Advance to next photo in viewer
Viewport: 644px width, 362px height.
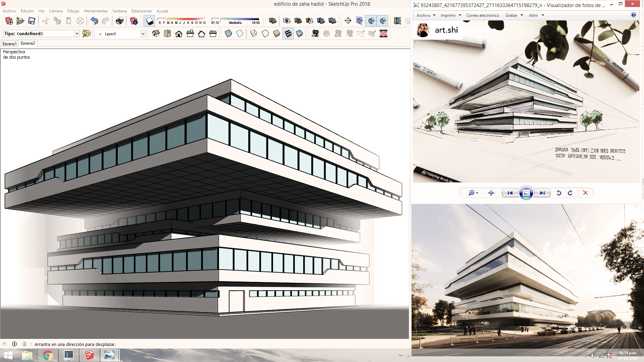click(x=542, y=193)
